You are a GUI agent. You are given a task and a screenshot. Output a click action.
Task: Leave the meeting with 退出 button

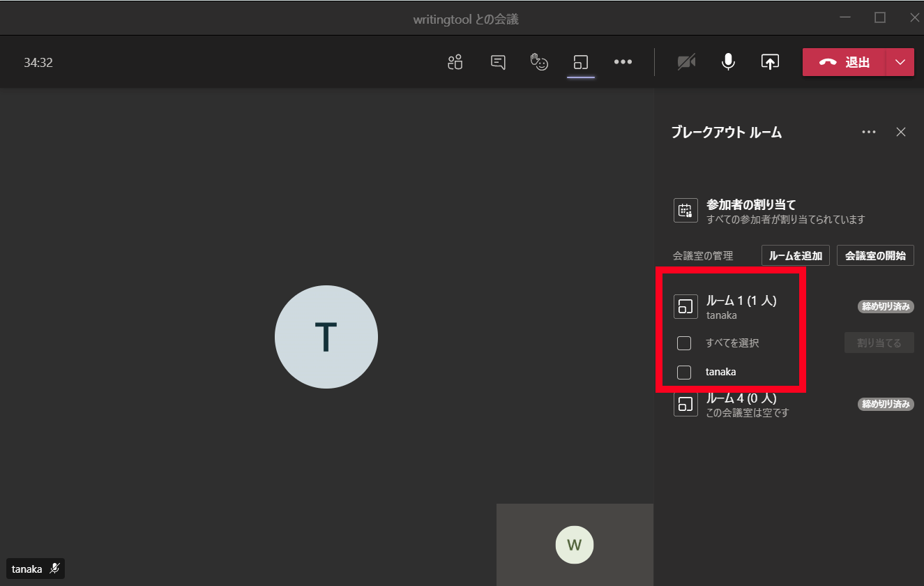click(x=845, y=62)
